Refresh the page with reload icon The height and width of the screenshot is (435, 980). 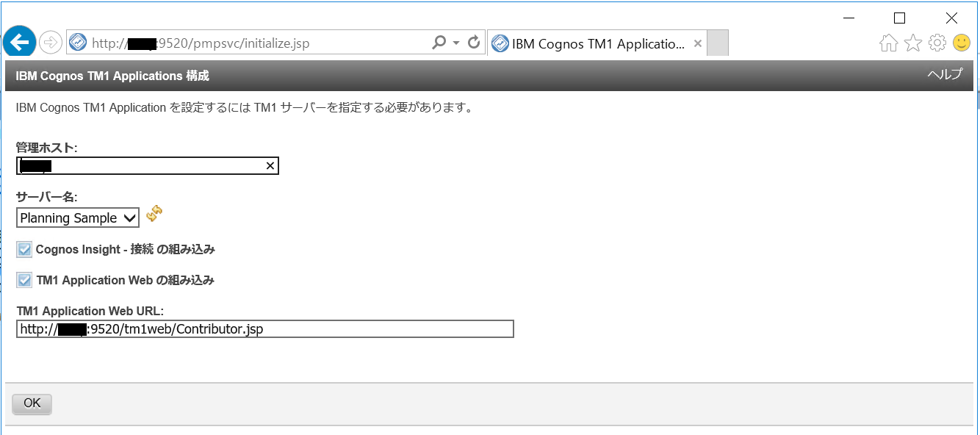pyautogui.click(x=474, y=43)
